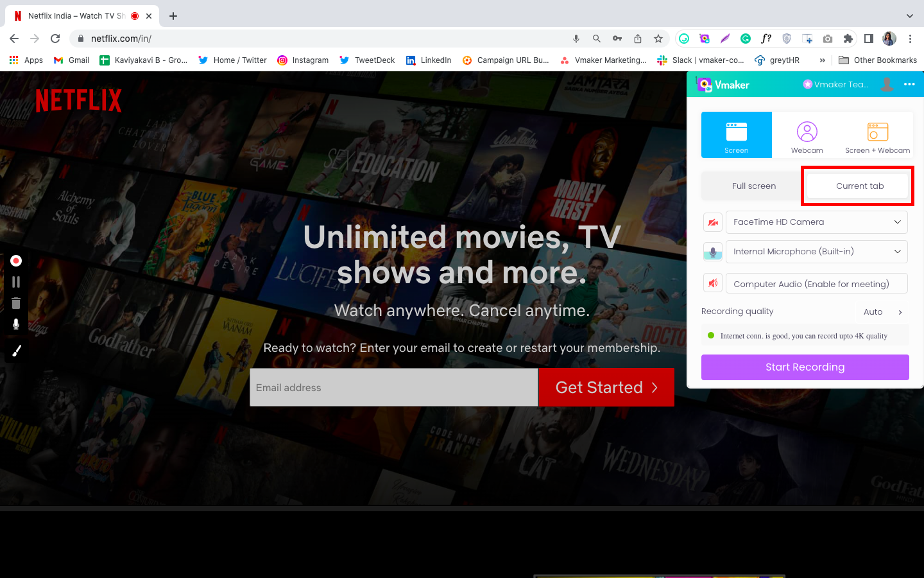Click the record button in side toolbar

16,261
